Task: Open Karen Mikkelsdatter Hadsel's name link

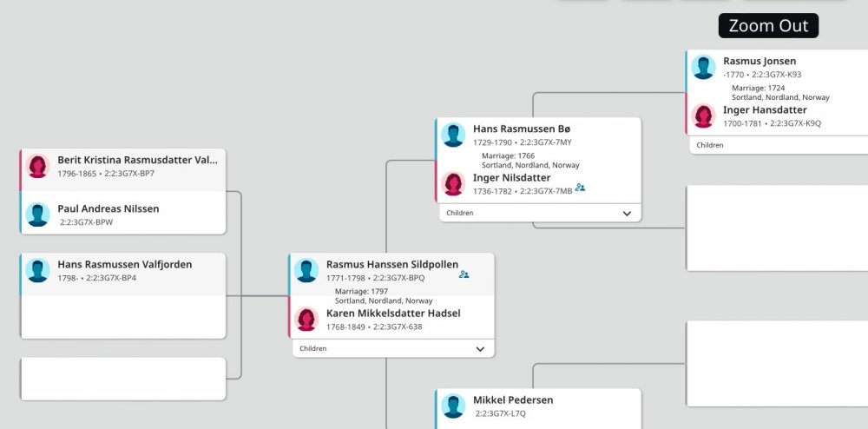Action: coord(393,313)
